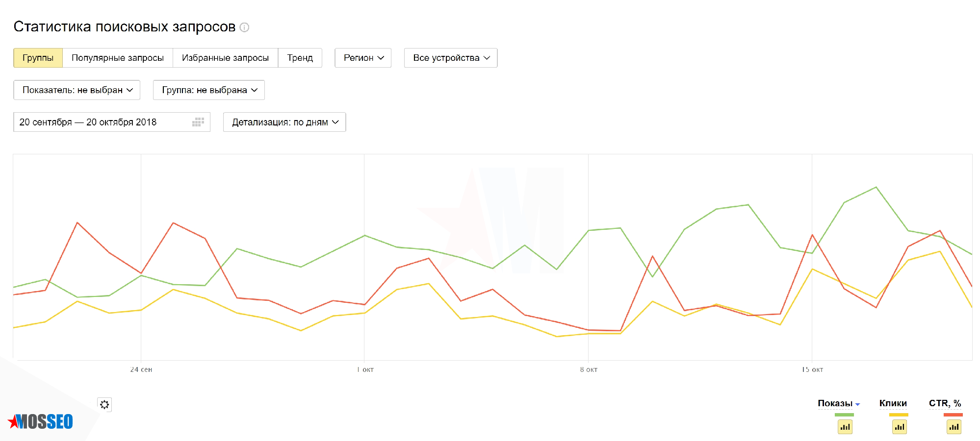The height and width of the screenshot is (441, 980).
Task: Expand the Показатель: не выбран dropdown
Action: pyautogui.click(x=77, y=90)
